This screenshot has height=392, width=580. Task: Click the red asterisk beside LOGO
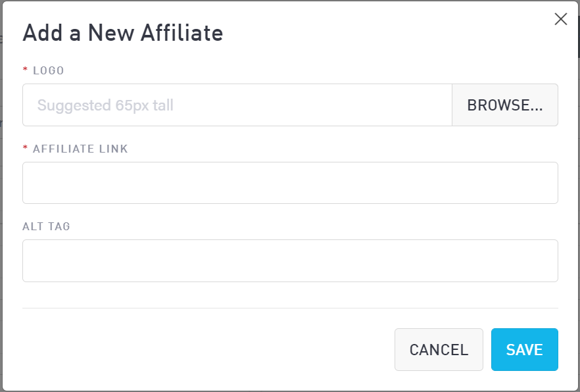coord(26,70)
